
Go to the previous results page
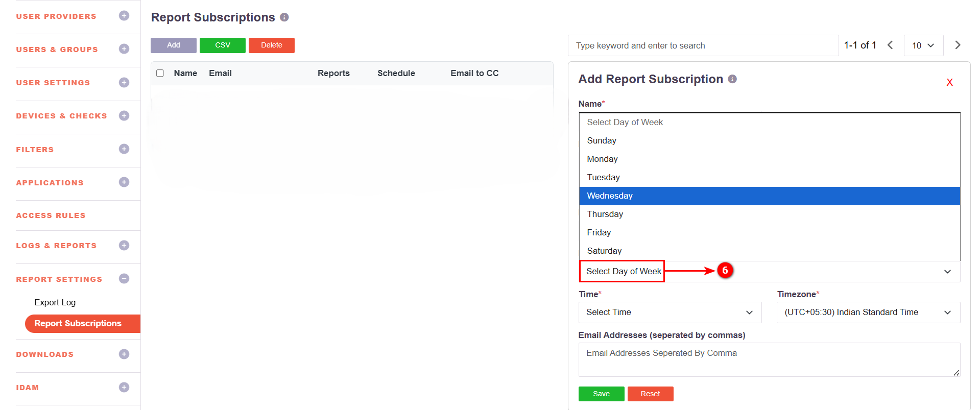coord(890,45)
